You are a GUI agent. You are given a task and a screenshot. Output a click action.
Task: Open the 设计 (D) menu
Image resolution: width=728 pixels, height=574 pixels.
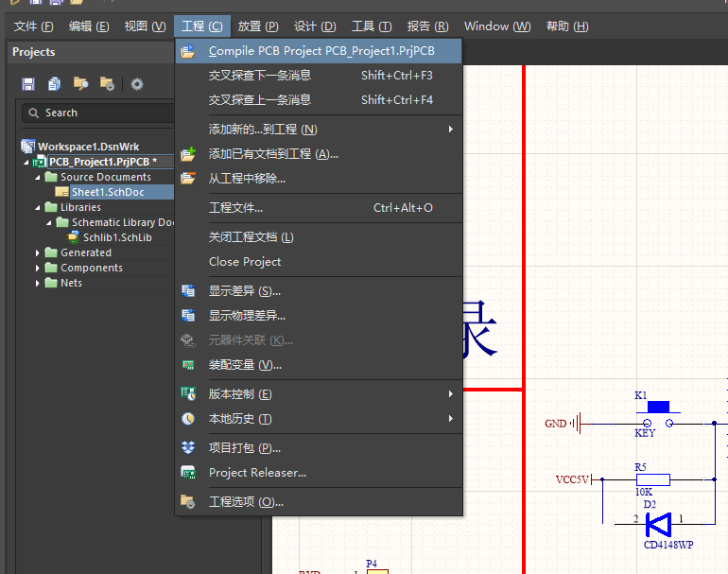315,26
